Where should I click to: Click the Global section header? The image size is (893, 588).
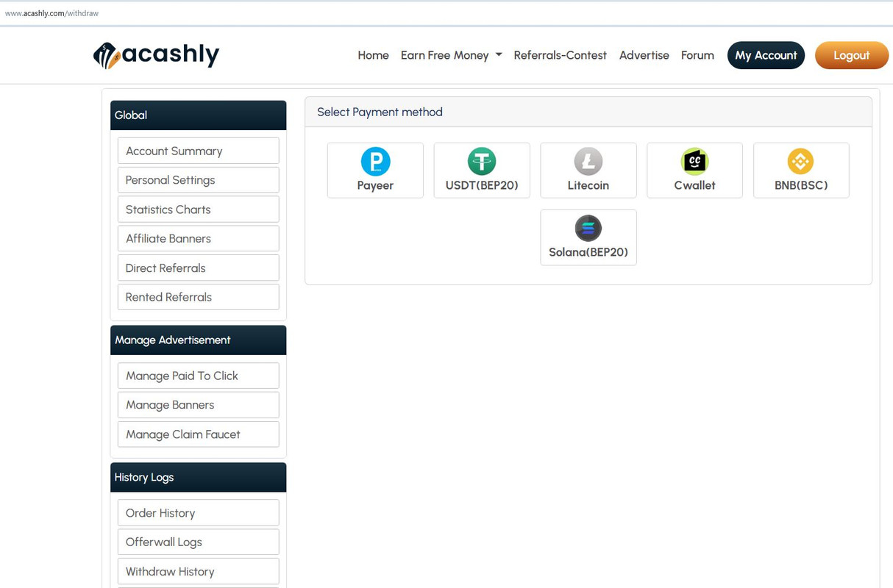tap(199, 115)
